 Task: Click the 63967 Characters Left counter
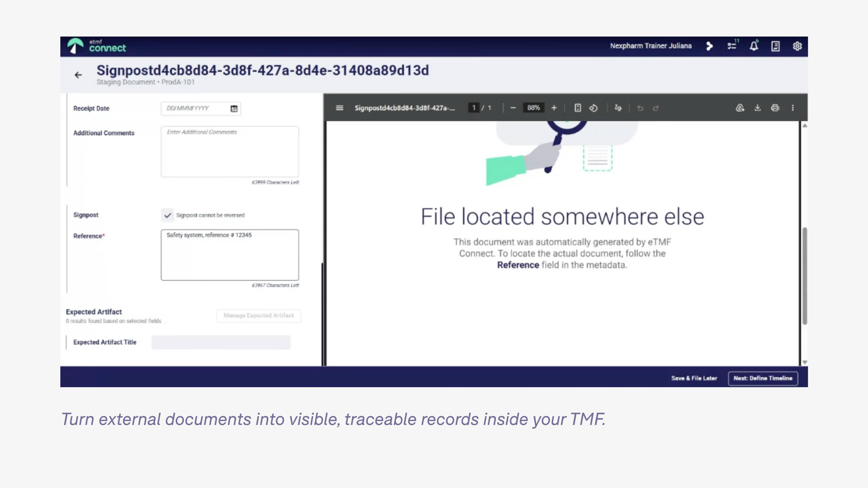coord(275,285)
